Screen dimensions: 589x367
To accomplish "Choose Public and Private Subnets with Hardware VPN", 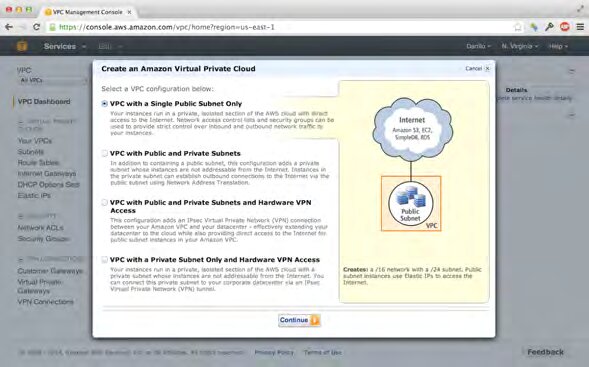I will click(104, 202).
